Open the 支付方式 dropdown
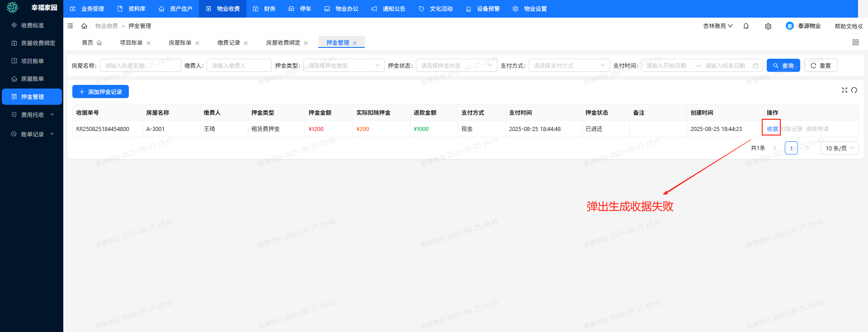The height and width of the screenshot is (332, 868). [568, 65]
